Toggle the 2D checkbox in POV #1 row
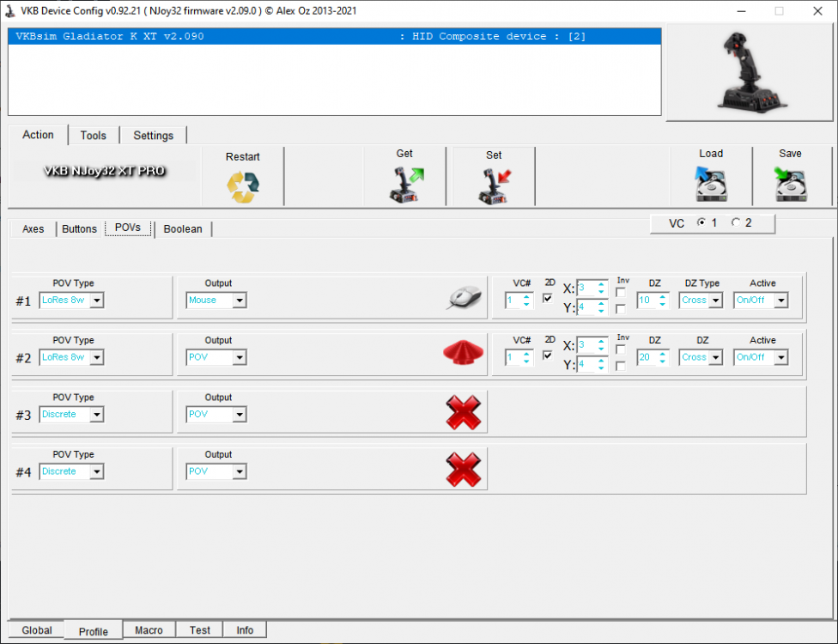838x644 pixels. tap(548, 298)
